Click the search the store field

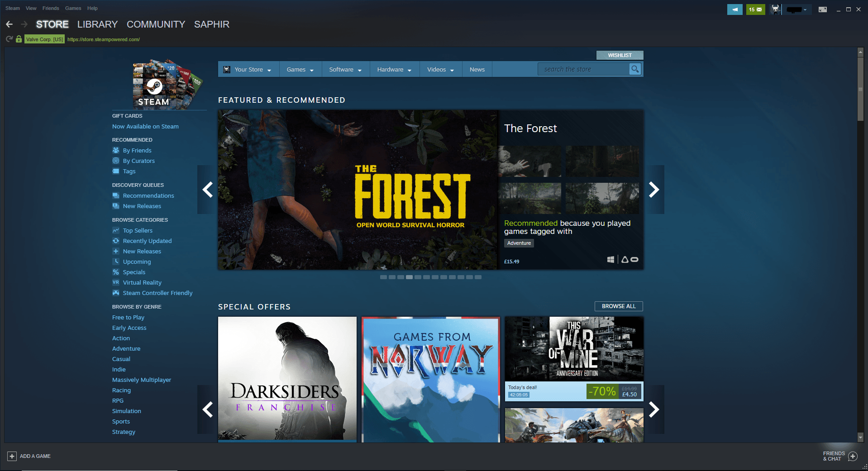point(583,69)
